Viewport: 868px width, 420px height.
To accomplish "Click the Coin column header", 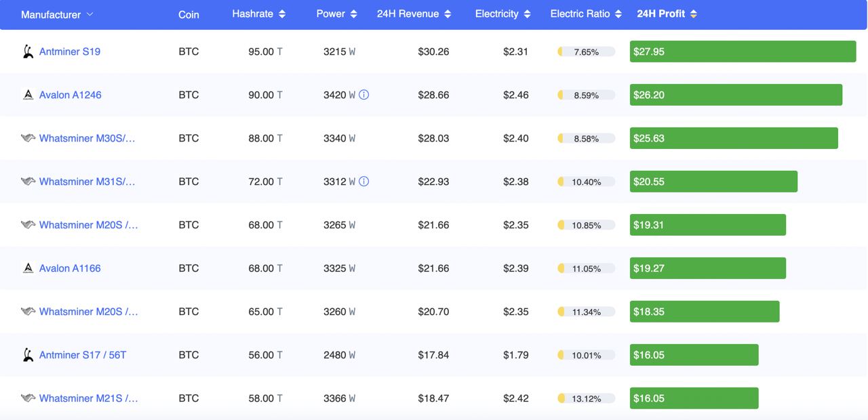I will 189,14.
